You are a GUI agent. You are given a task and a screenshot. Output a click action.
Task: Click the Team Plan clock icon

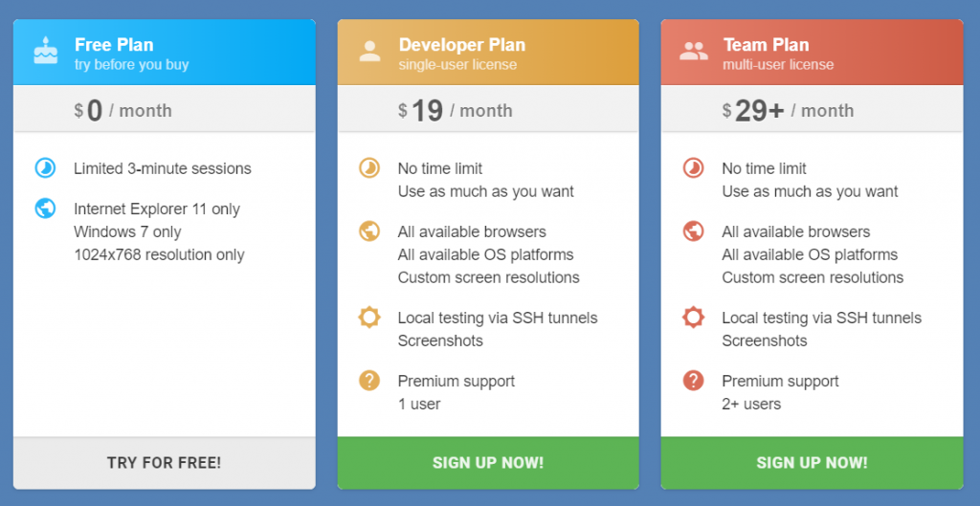click(694, 168)
